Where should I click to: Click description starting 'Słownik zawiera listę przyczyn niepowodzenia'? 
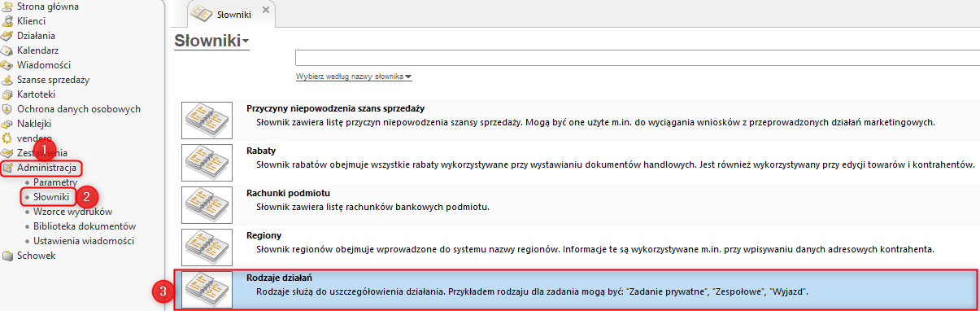[595, 122]
